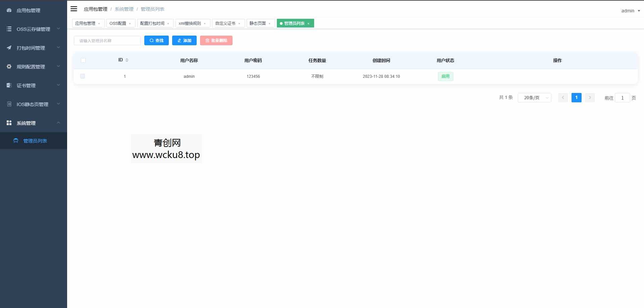Click the IOS静态页管理 camera icon
The height and width of the screenshot is (308, 644).
tap(9, 104)
